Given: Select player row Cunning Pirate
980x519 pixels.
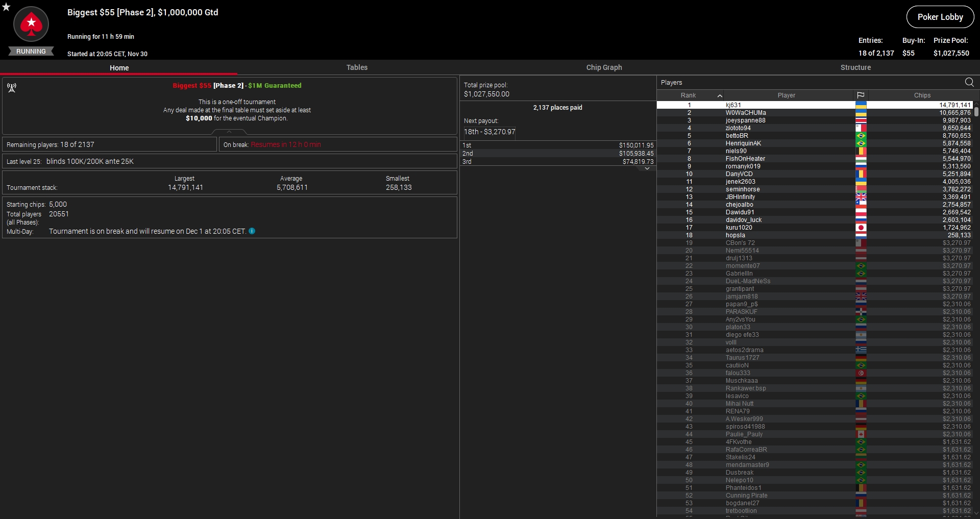Looking at the screenshot, I should 815,496.
